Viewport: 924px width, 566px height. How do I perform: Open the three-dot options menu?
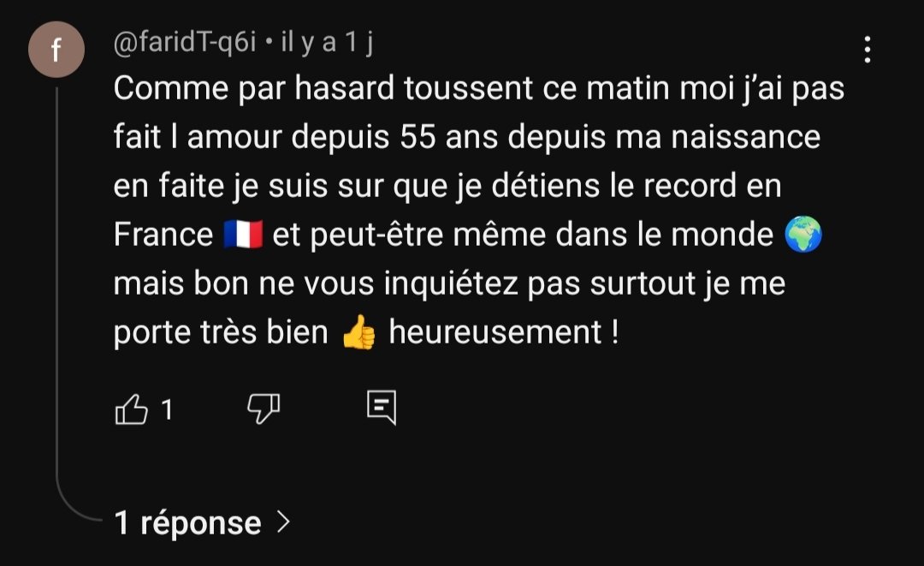(x=867, y=50)
